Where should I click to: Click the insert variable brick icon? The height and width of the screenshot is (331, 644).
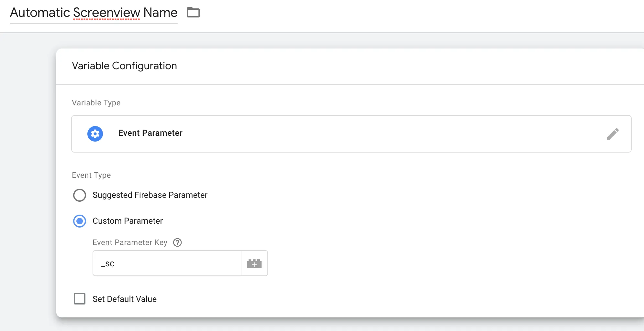click(254, 263)
